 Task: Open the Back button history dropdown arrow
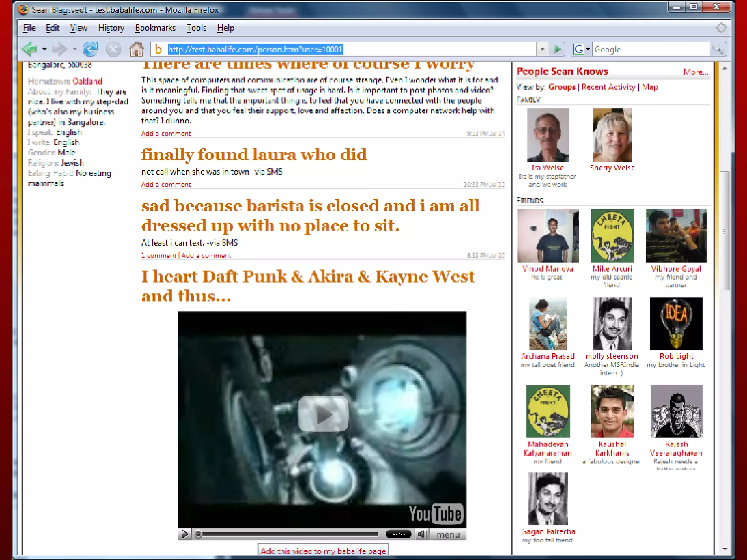click(44, 49)
